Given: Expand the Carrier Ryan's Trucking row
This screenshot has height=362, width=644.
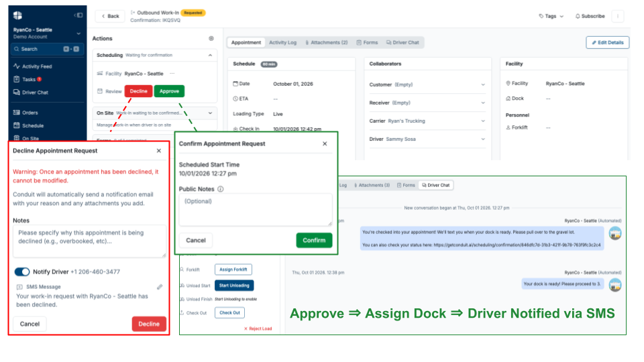Looking at the screenshot, I should [x=427, y=121].
